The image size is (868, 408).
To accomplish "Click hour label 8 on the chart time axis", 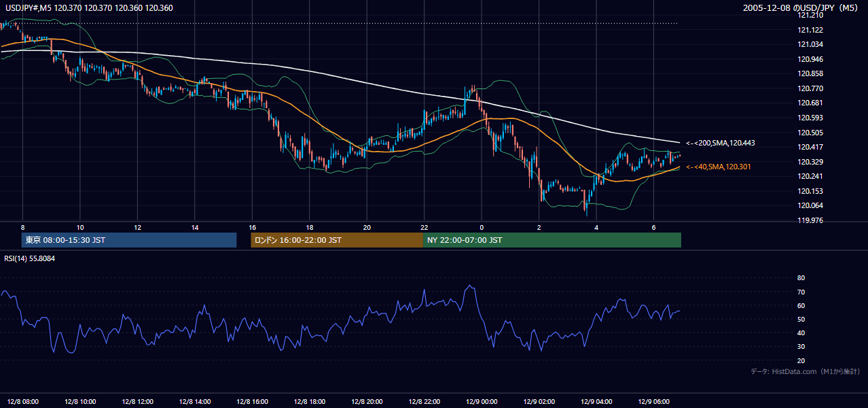I will click(22, 227).
